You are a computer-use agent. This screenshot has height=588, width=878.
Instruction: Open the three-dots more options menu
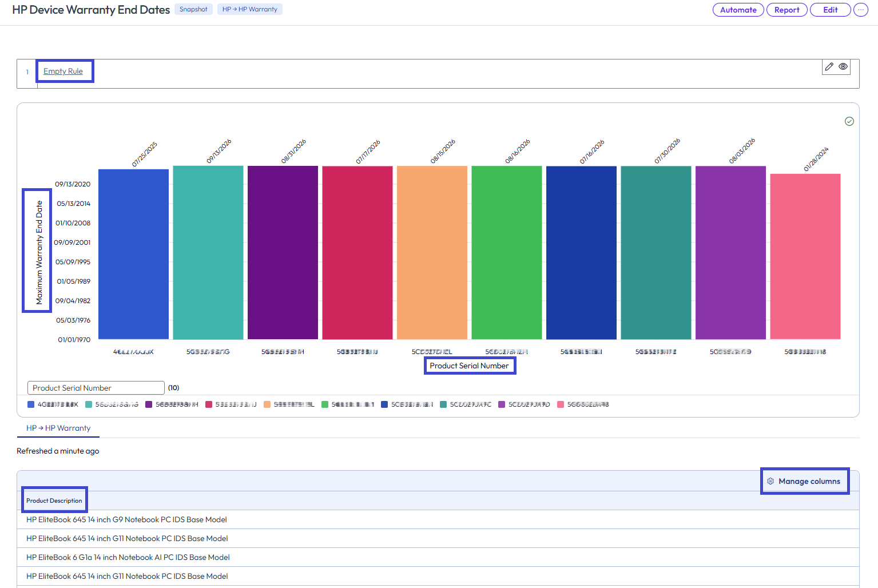pos(861,10)
